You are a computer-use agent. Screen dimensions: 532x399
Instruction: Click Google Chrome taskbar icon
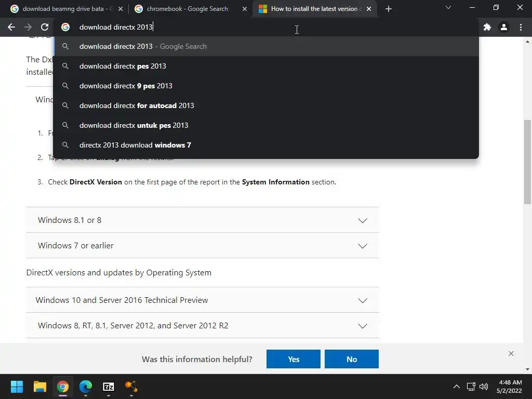63,387
